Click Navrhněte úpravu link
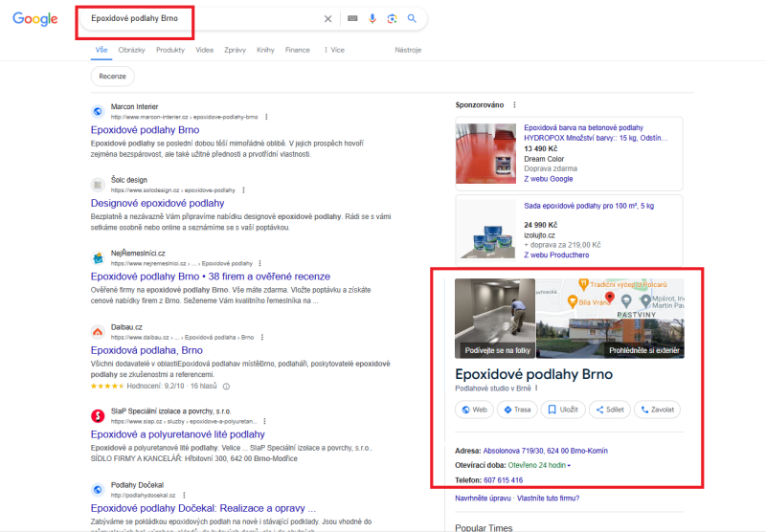Screen dimensions: 766x532 (483, 499)
